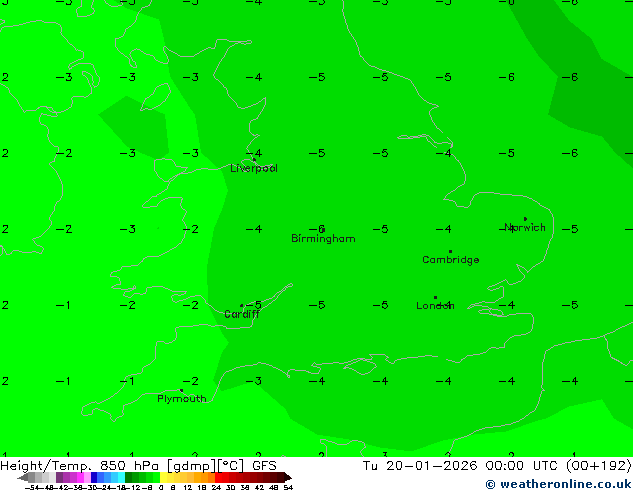Click the dark maroon right arrow end of the scale
This screenshot has width=634, height=490.
pyautogui.click(x=288, y=477)
